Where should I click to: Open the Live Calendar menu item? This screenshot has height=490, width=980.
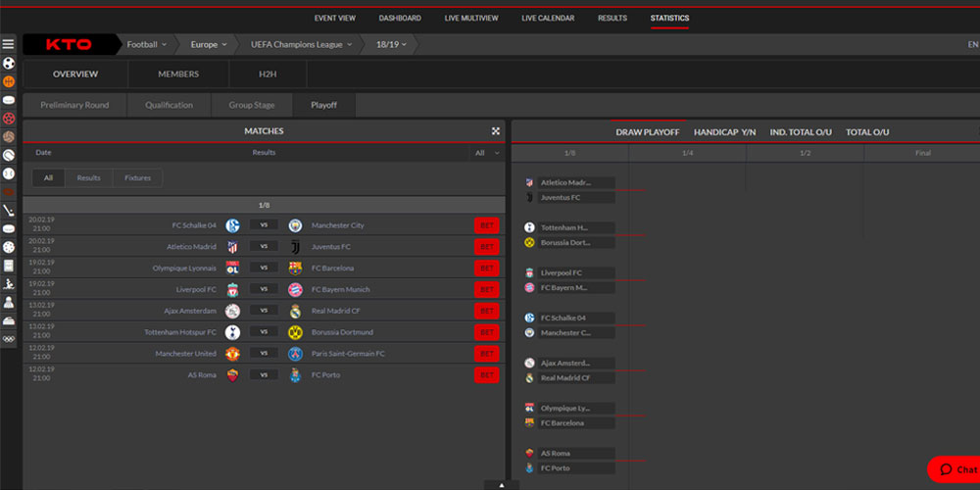pos(548,19)
